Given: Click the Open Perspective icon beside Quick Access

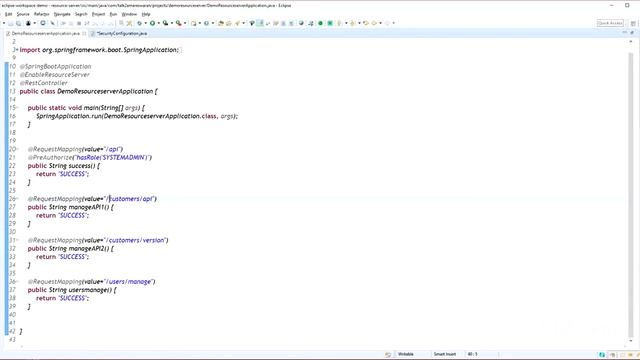Looking at the screenshot, I should tap(633, 23).
